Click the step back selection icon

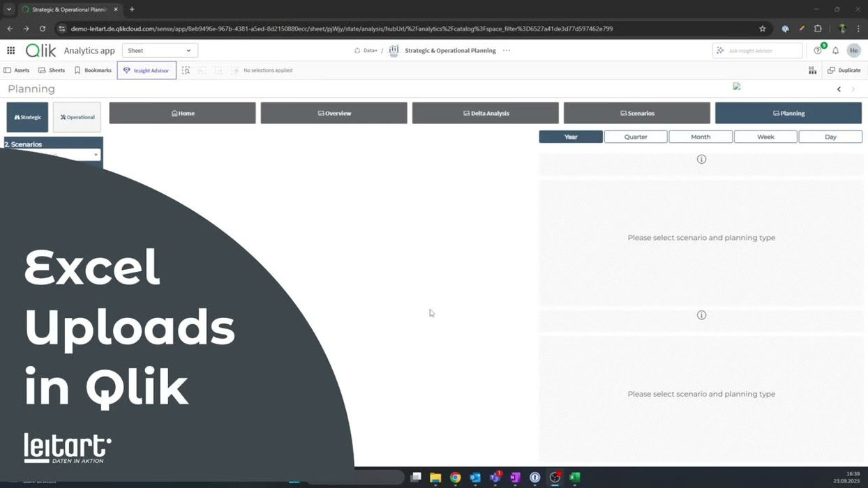[202, 70]
